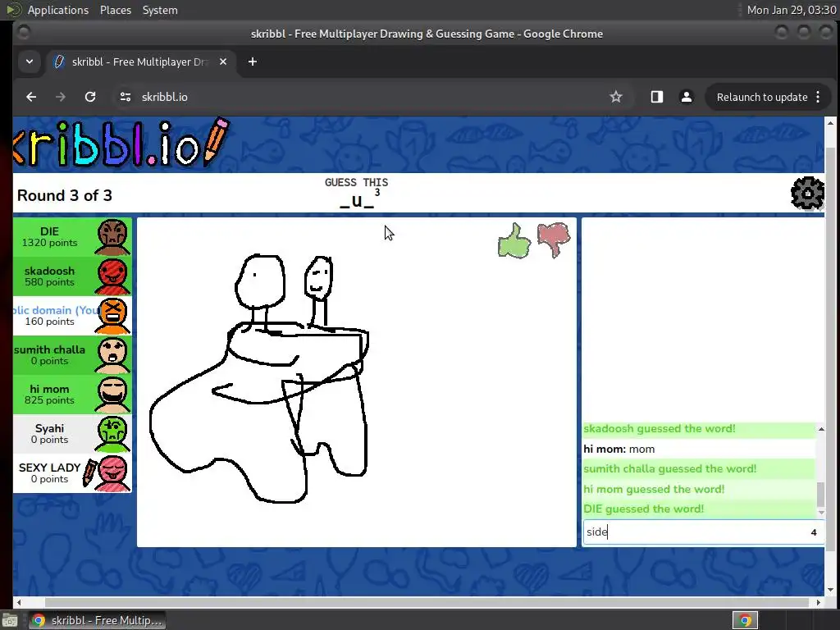This screenshot has height=630, width=840.
Task: Open the Places menu
Action: pos(116,10)
